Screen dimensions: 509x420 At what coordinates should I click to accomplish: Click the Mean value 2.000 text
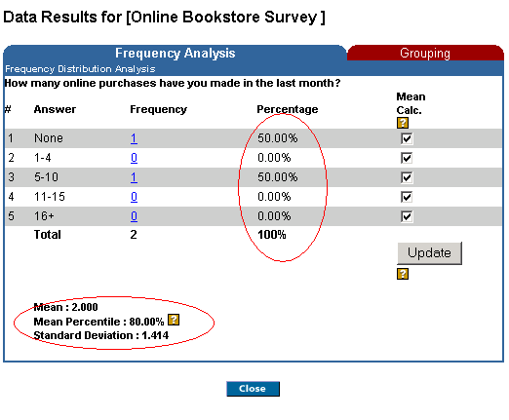coord(85,307)
